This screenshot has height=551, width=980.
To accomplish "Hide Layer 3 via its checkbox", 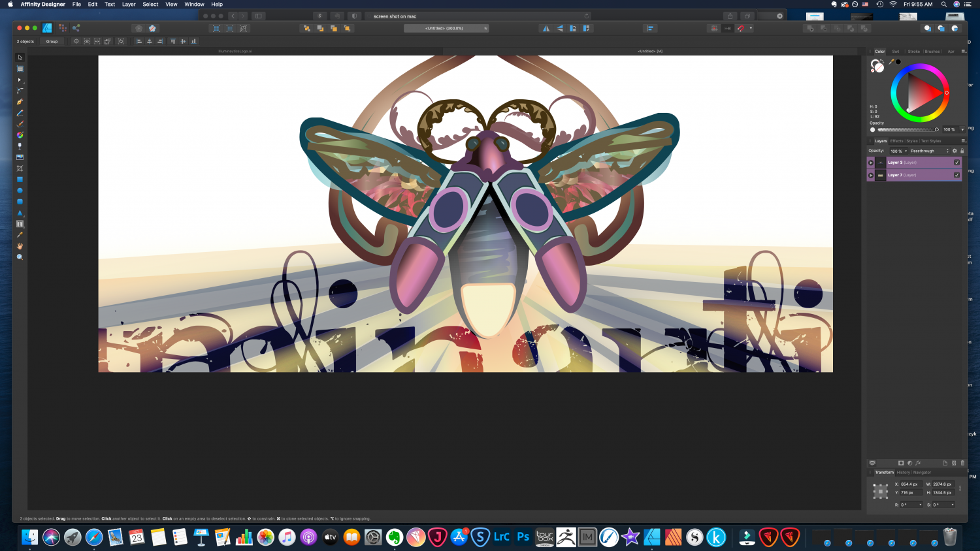I will [x=956, y=163].
